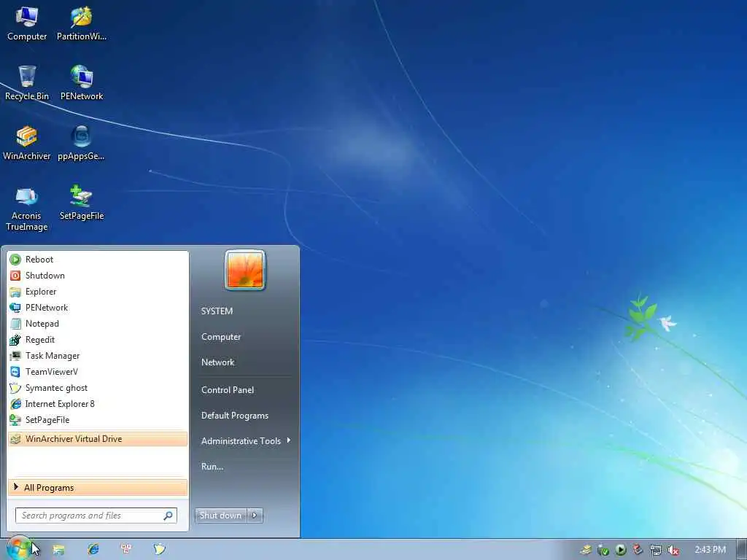Viewport: 747px width, 560px height.
Task: Launch Regedit from the Start menu
Action: coord(98,340)
